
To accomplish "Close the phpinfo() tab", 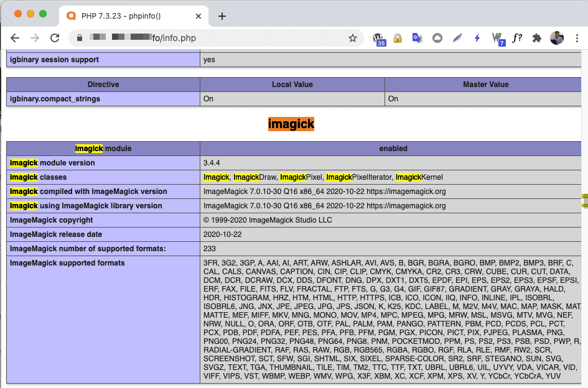I will (x=198, y=16).
